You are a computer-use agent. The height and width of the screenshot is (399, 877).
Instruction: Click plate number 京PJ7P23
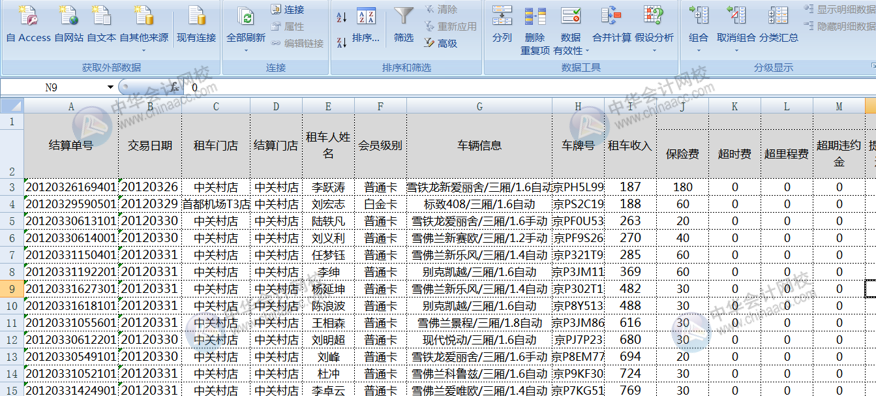(x=578, y=340)
